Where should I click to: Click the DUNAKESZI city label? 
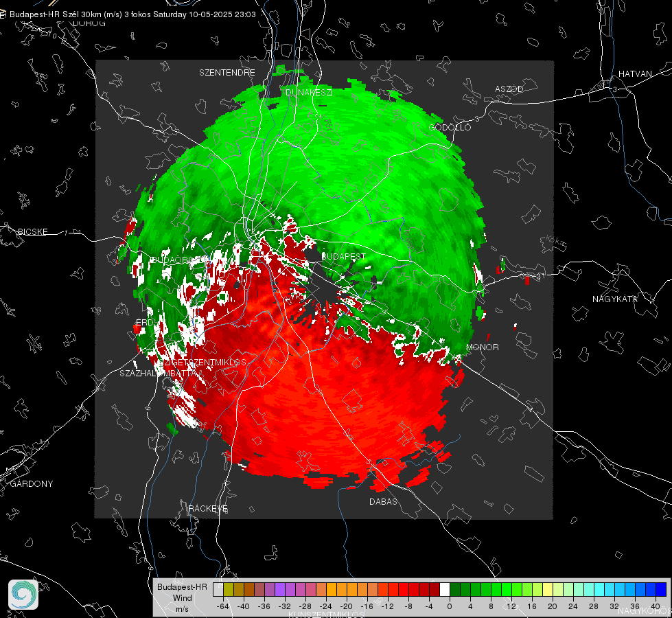coord(309,92)
